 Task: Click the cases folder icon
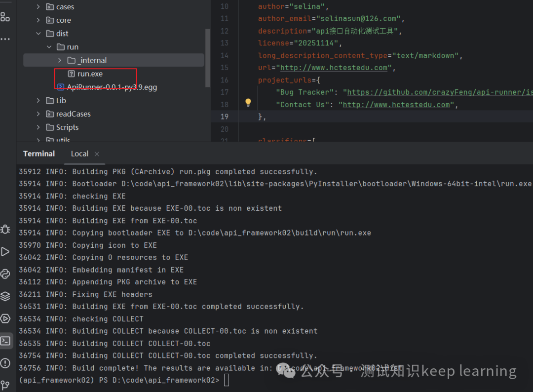(x=50, y=7)
